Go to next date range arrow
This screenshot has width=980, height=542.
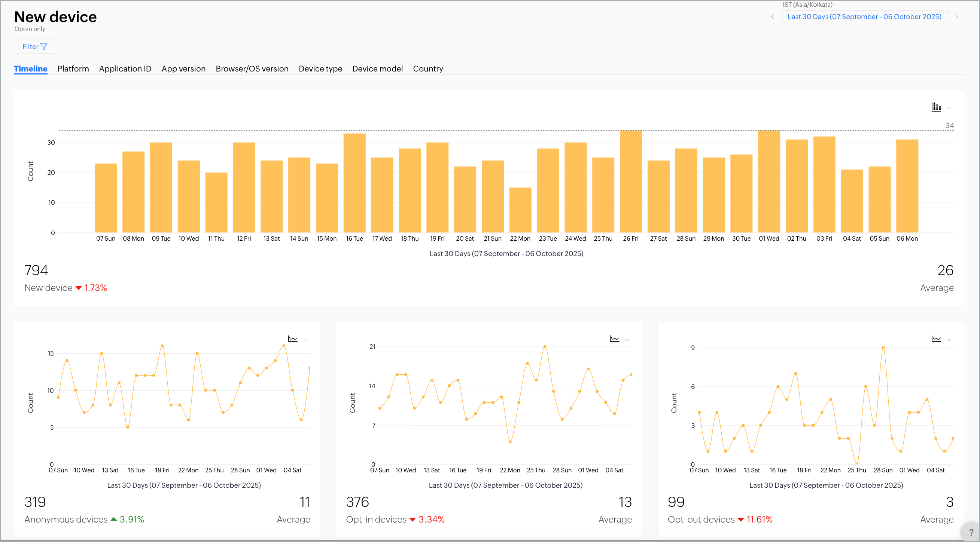[956, 17]
